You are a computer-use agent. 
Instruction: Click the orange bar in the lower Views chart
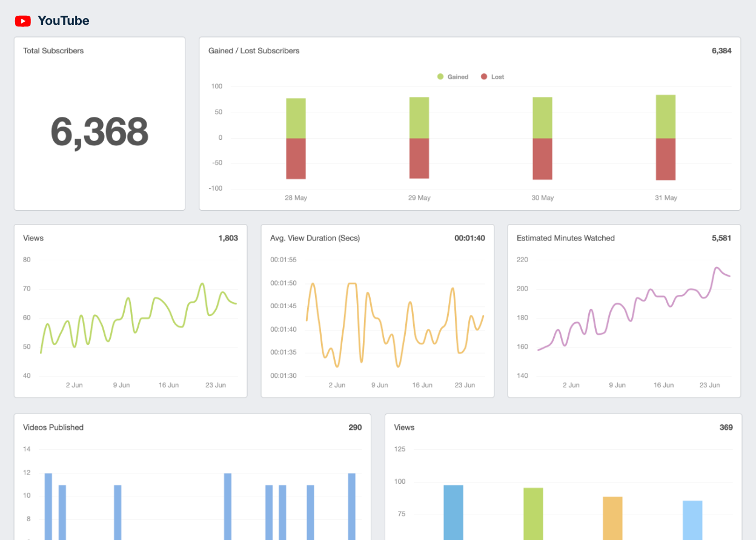coord(612,518)
